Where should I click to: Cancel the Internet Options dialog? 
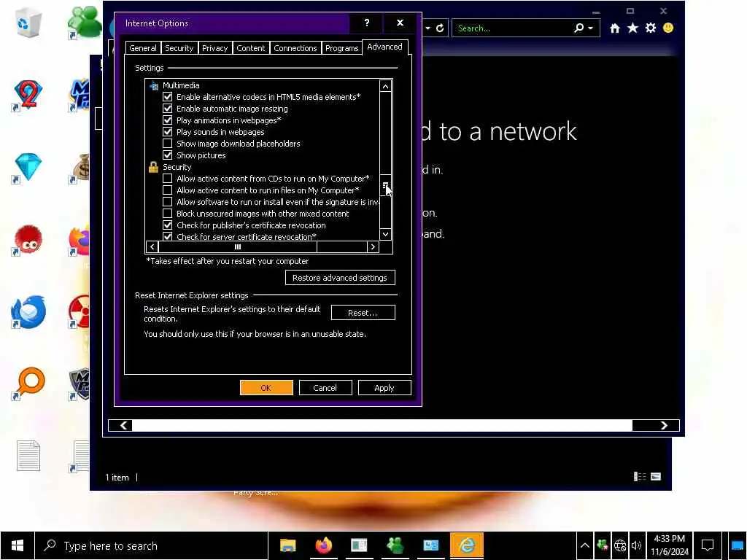[325, 388]
